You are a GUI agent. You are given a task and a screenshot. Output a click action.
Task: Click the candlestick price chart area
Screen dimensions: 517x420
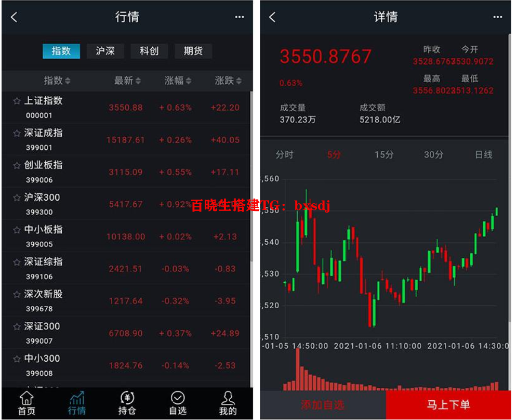[391, 259]
